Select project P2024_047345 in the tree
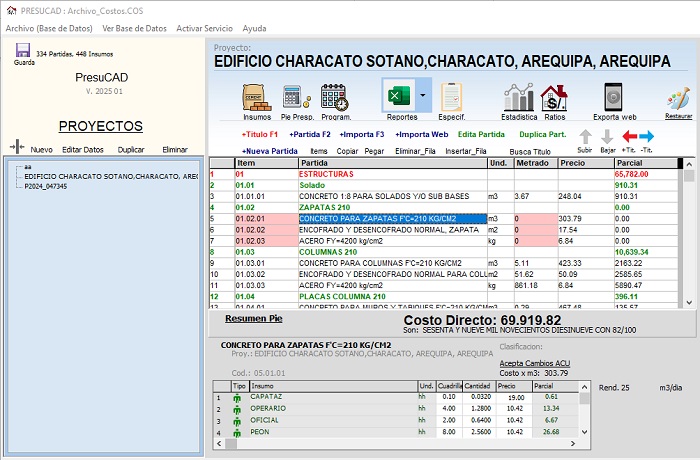700x460 pixels. tap(46, 186)
